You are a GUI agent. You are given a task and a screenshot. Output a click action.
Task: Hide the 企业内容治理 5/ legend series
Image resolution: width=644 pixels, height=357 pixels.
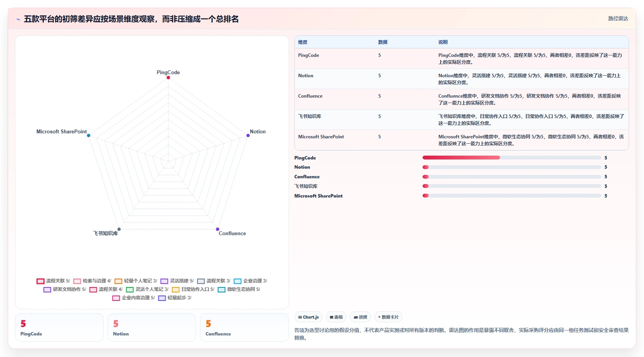click(134, 298)
